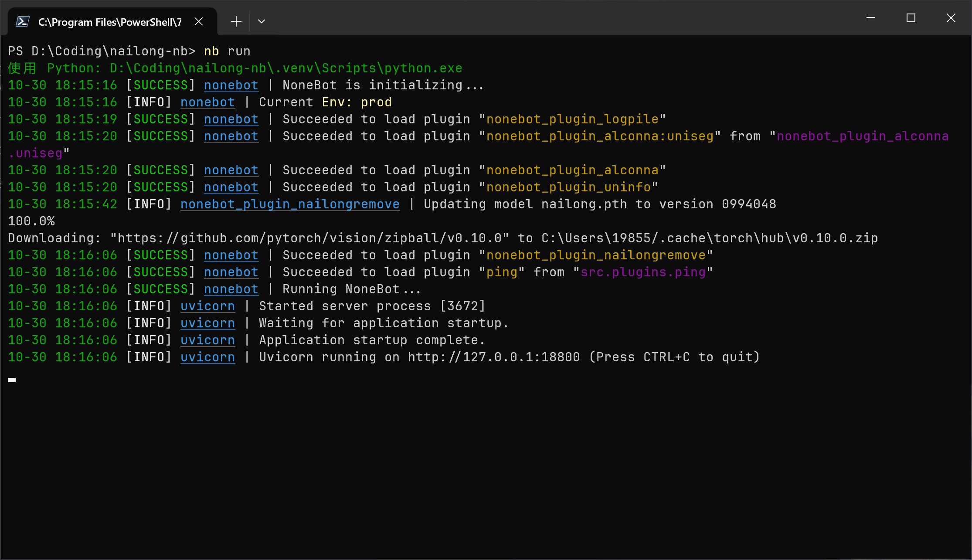972x560 pixels.
Task: Click uvicorn link on Waiting for application startup line
Action: click(207, 323)
